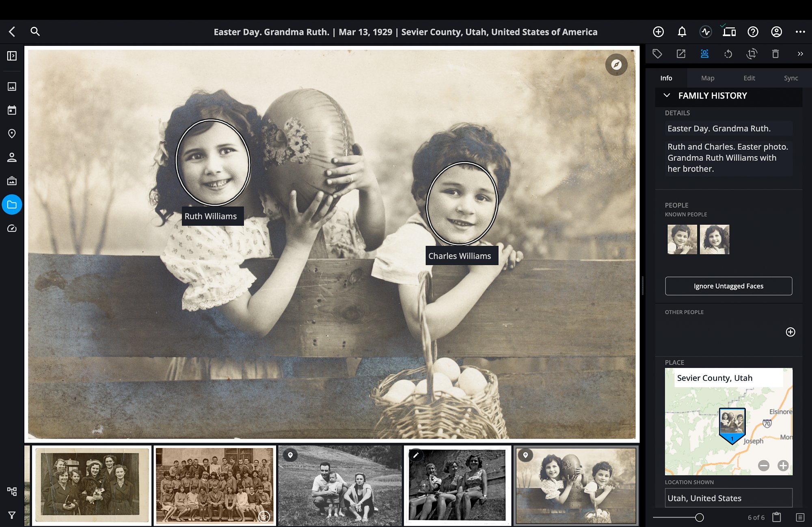The width and height of the screenshot is (812, 527).
Task: Switch to the Edit tab
Action: tap(749, 78)
